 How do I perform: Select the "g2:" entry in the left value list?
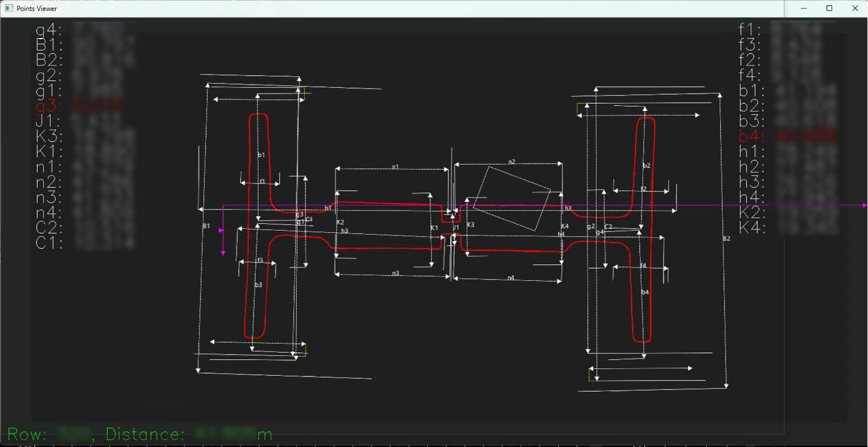click(49, 76)
